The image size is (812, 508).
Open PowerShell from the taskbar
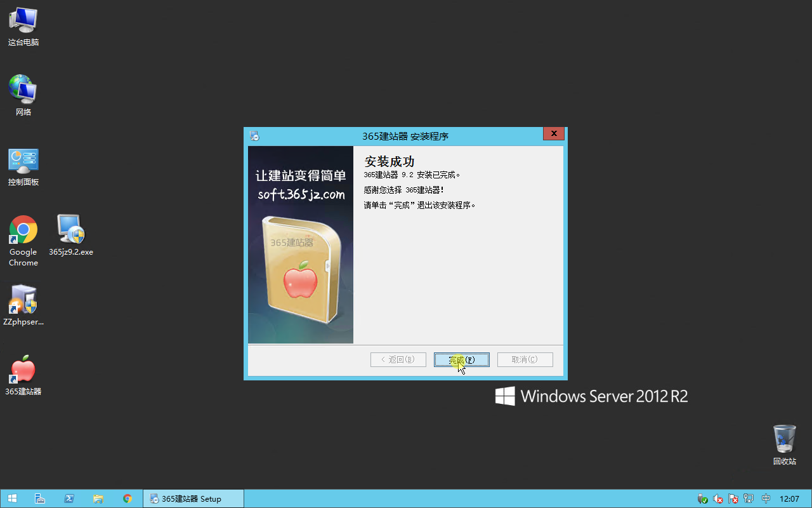pyautogui.click(x=69, y=498)
